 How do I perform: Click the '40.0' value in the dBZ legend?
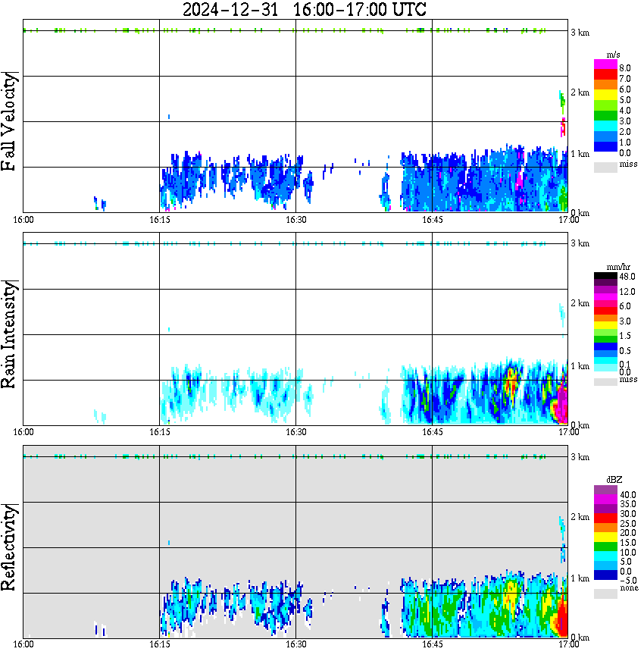[x=628, y=495]
